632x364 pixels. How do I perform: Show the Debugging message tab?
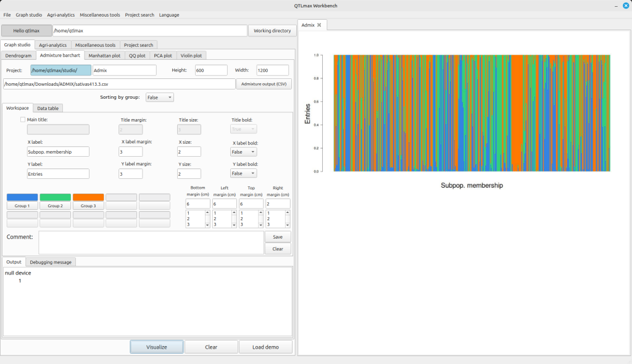click(51, 262)
